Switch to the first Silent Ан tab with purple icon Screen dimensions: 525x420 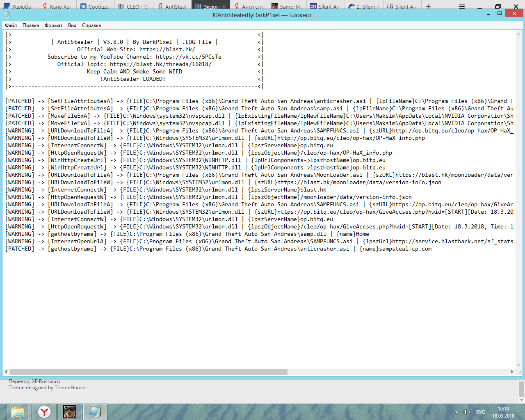tap(326, 6)
